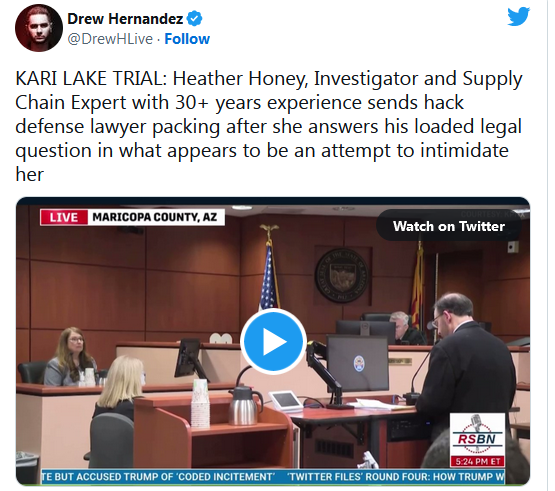Click the tweet text about Kari Lake trial
The image size is (555, 491).
(x=269, y=126)
